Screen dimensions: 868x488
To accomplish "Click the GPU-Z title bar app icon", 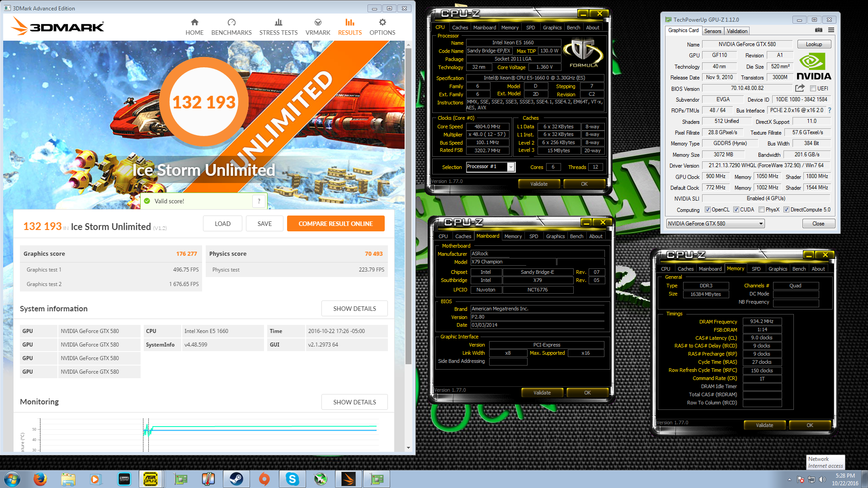I will point(669,19).
